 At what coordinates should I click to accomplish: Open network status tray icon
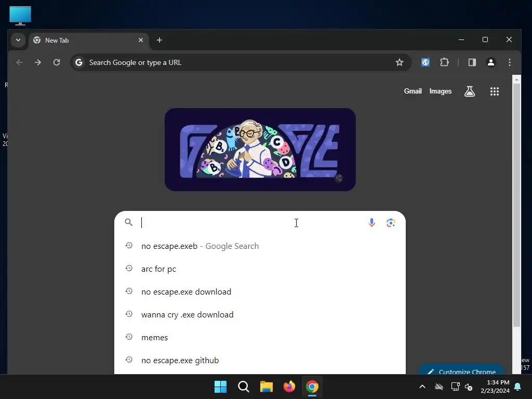click(x=455, y=387)
